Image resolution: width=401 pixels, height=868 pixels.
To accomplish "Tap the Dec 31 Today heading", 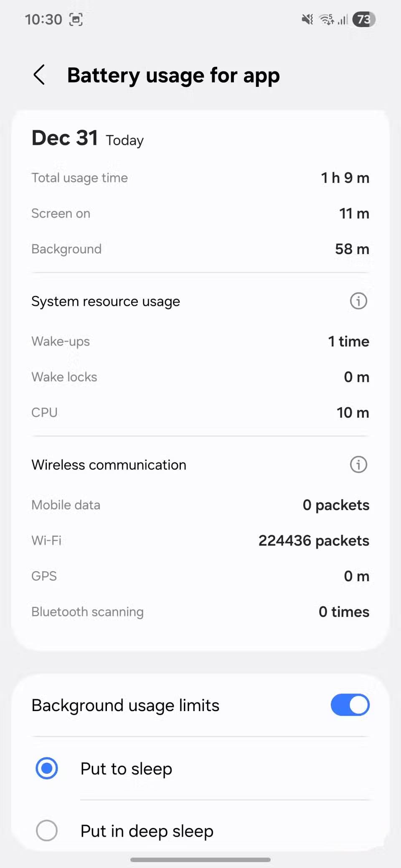I will click(x=88, y=139).
